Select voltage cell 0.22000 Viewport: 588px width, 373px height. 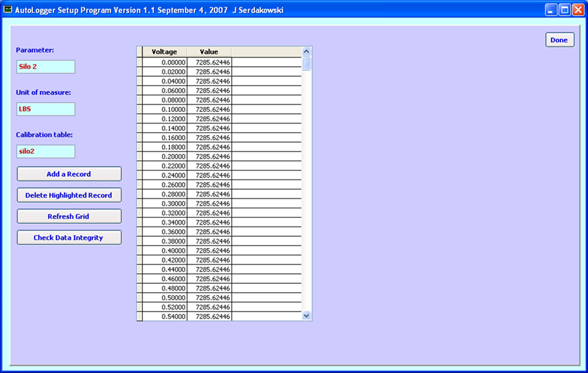[165, 166]
